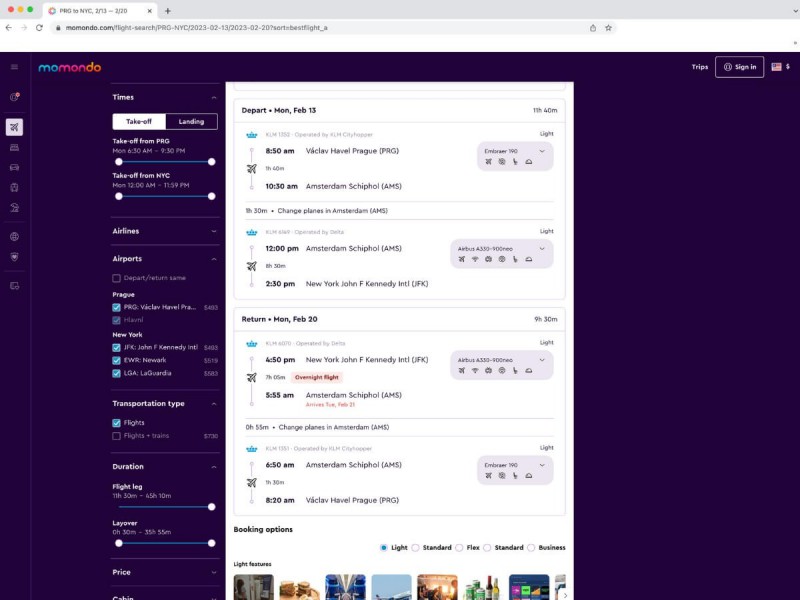
Task: Open a new browser tab with the plus
Action: (x=167, y=11)
